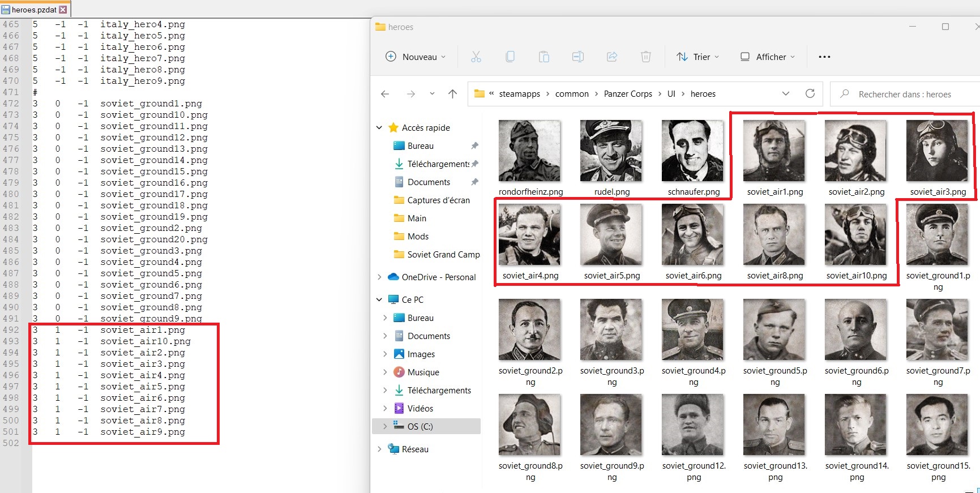The width and height of the screenshot is (980, 493).
Task: Select Accès rapide in navigation pane
Action: pos(420,128)
